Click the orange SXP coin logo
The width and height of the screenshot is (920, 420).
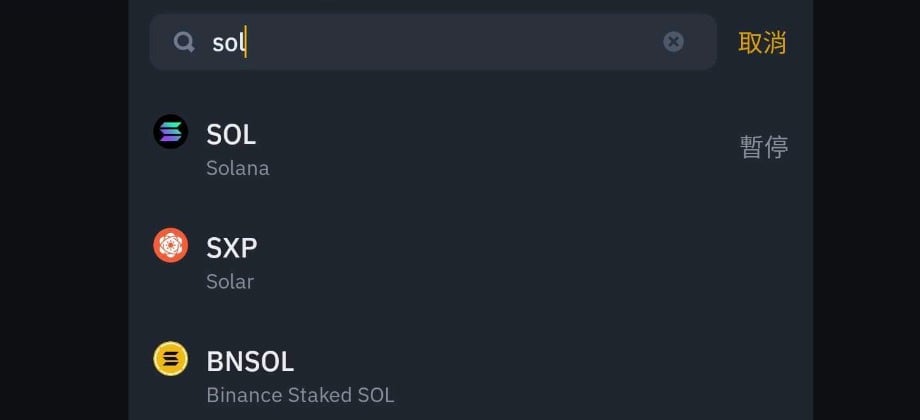point(171,245)
